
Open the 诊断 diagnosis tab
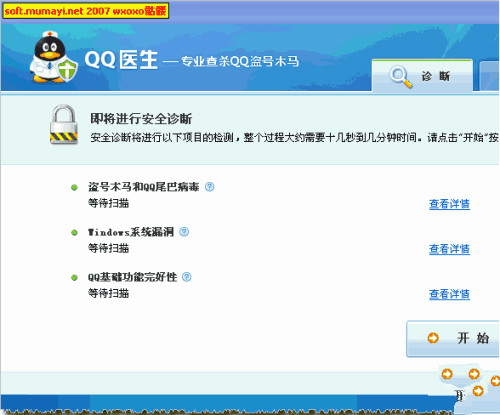click(x=422, y=75)
